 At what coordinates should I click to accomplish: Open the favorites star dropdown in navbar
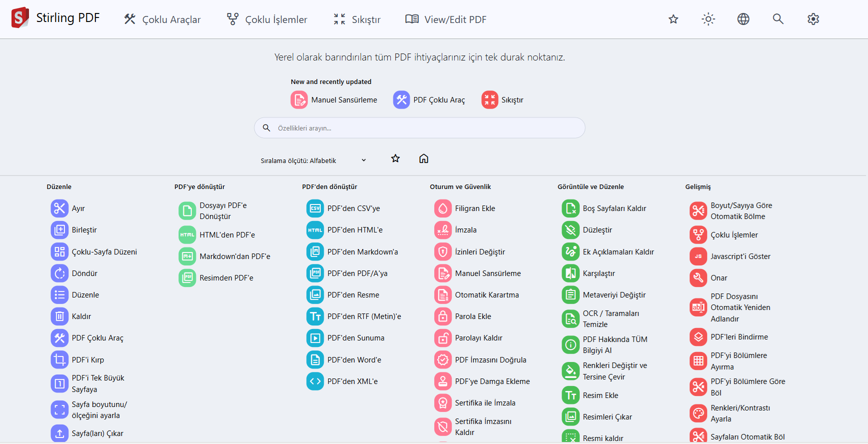[674, 19]
